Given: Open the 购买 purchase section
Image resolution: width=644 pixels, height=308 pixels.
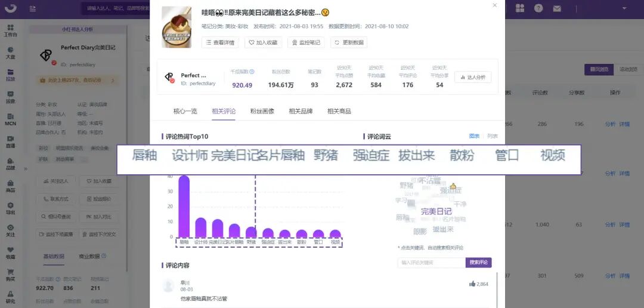Looking at the screenshot, I should pos(10,275).
